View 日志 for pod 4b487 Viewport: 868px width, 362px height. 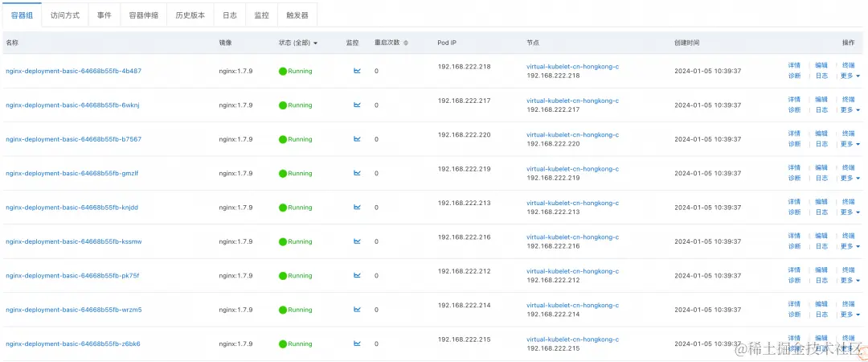pos(821,76)
